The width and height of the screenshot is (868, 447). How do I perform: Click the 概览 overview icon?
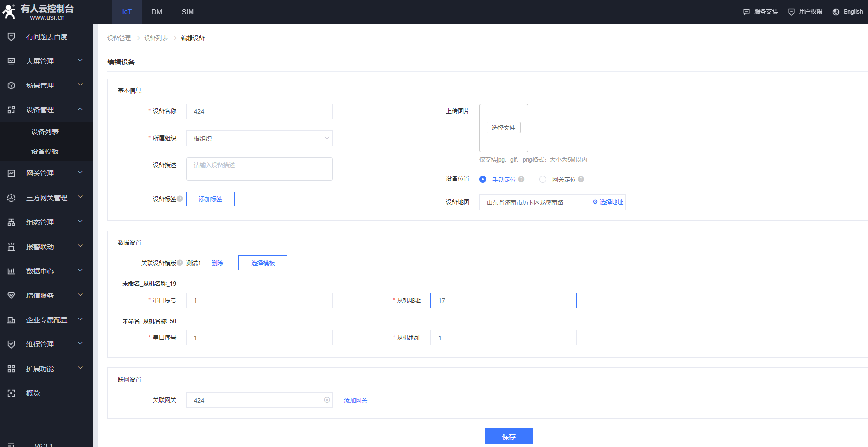pyautogui.click(x=11, y=393)
